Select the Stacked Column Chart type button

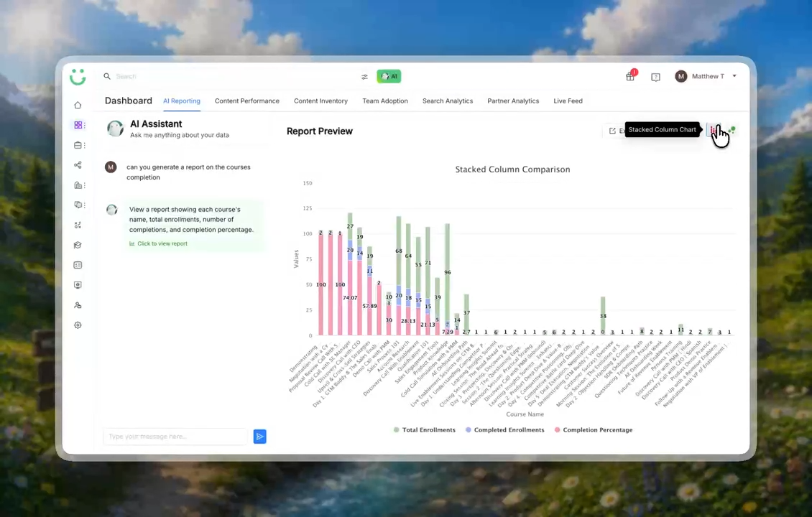coord(714,130)
